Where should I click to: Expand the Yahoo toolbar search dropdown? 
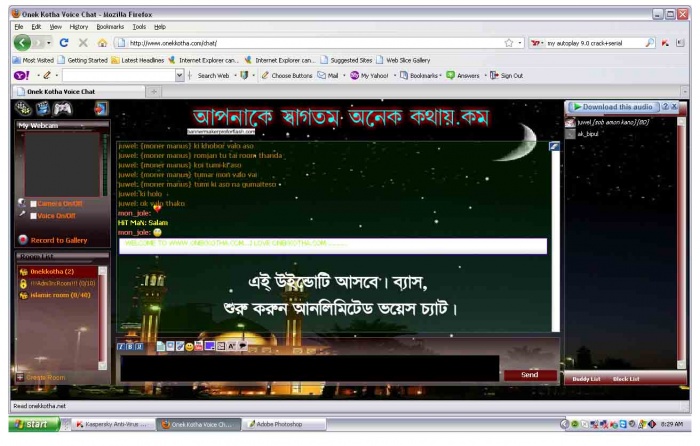[179, 75]
